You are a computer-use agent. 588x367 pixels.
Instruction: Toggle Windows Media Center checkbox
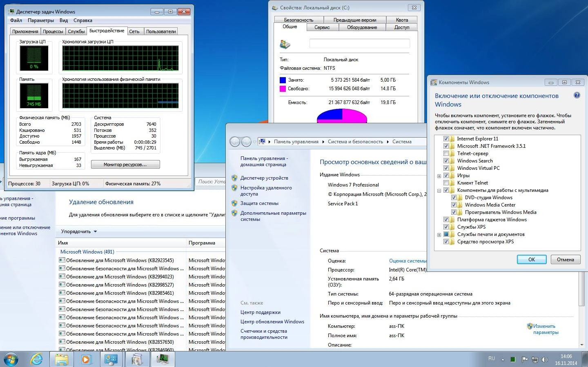(x=454, y=205)
